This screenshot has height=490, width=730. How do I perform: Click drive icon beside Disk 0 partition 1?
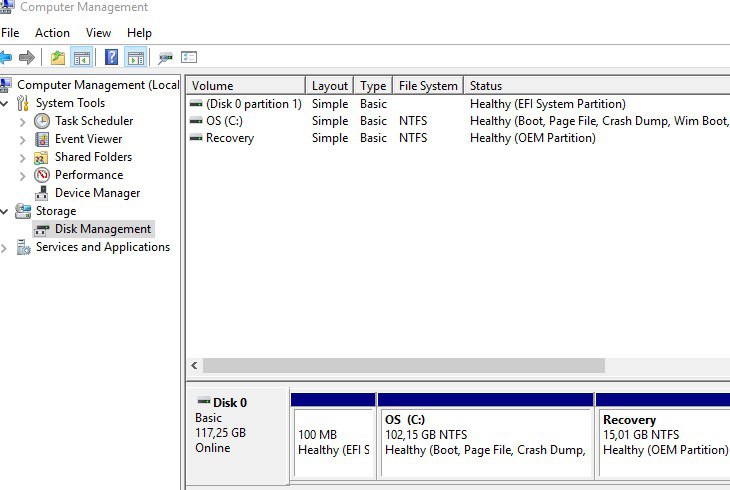[196, 103]
